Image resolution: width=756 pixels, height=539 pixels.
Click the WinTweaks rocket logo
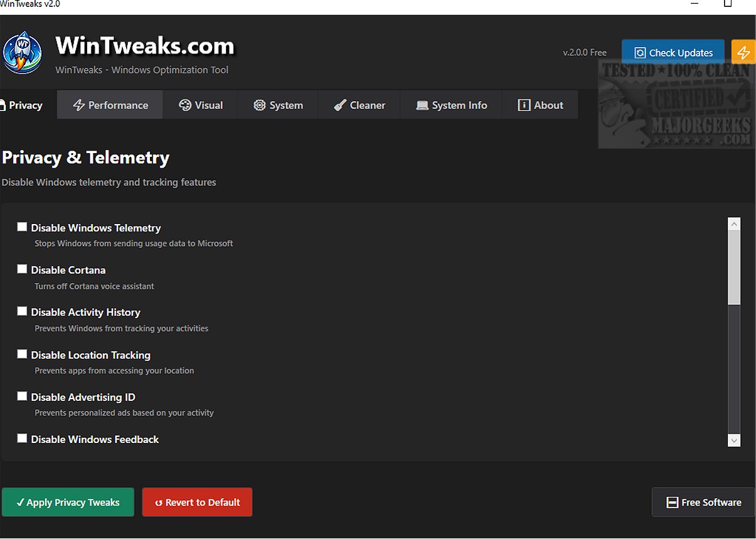pyautogui.click(x=23, y=53)
